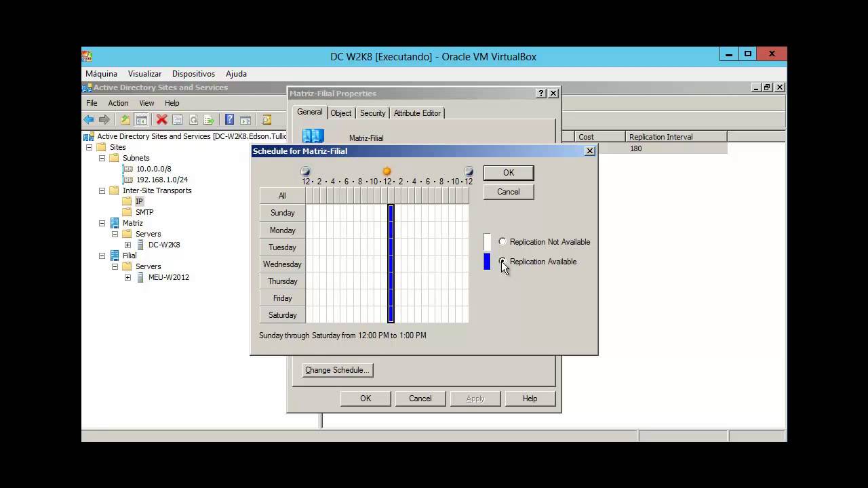Collapse the Servers node under Matriz
Image resolution: width=868 pixels, height=488 pixels.
tap(115, 234)
